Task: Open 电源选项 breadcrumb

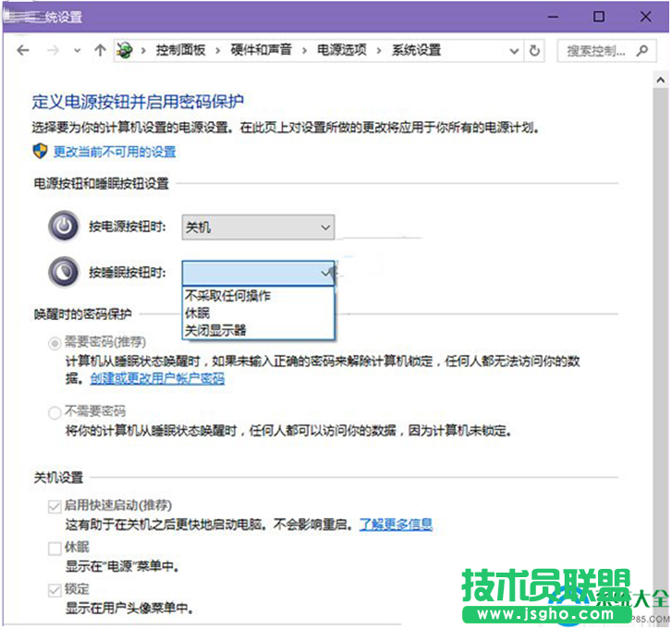Action: (x=342, y=50)
